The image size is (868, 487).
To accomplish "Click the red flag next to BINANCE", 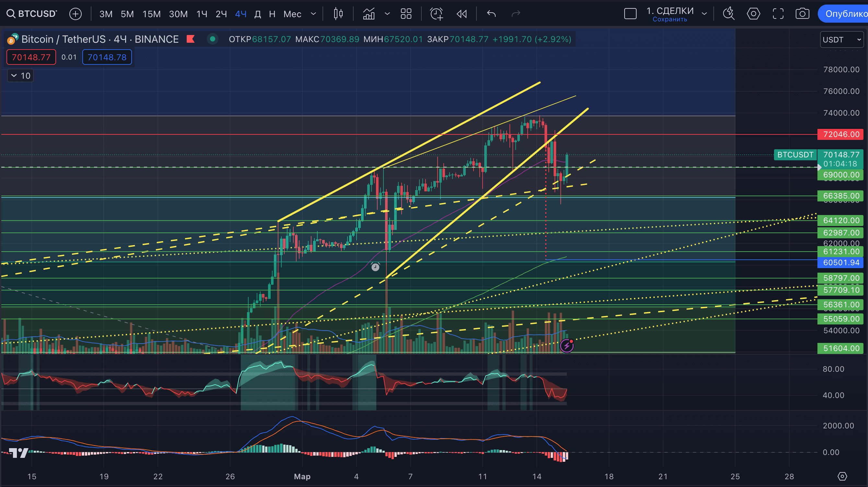I will 191,39.
